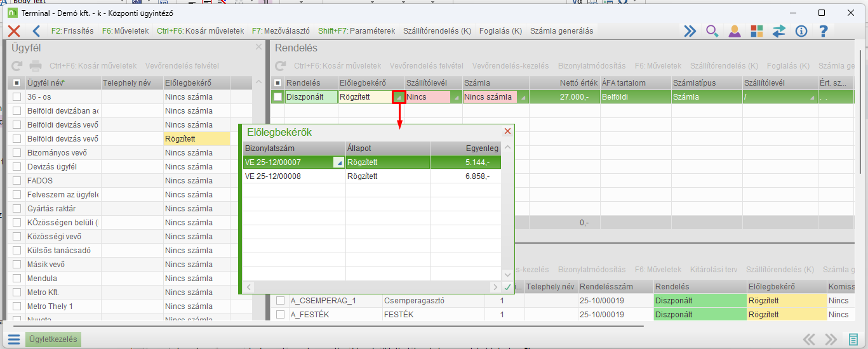Click the green app logo in title bar

pos(12,13)
